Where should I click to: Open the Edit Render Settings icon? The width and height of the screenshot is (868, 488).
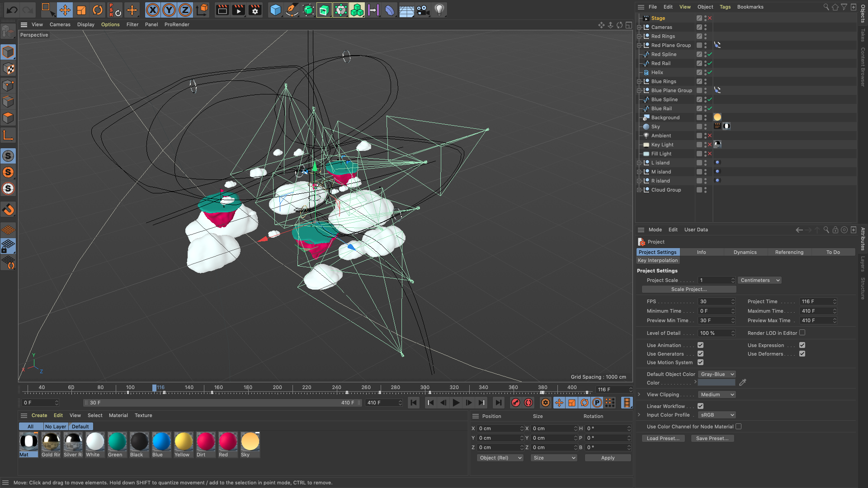(x=255, y=10)
